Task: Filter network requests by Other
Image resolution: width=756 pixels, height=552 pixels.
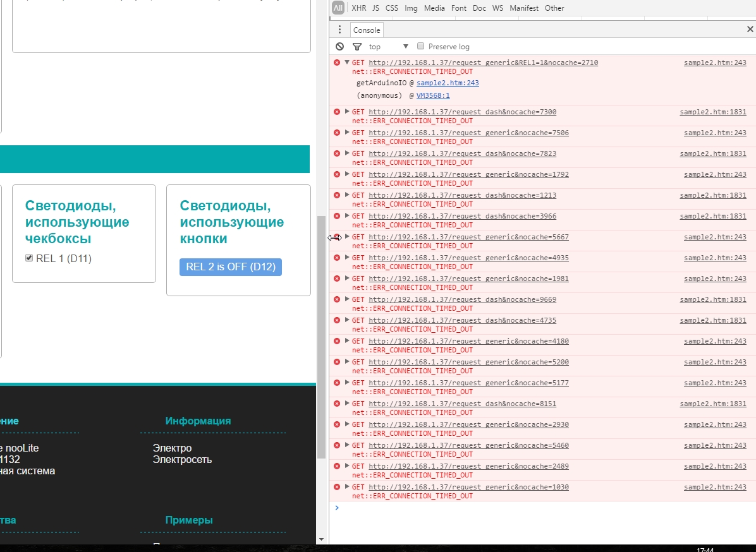Action: click(554, 8)
